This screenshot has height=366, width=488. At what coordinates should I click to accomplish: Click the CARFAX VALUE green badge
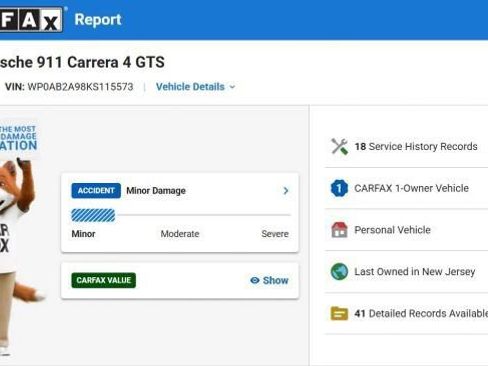pos(104,280)
